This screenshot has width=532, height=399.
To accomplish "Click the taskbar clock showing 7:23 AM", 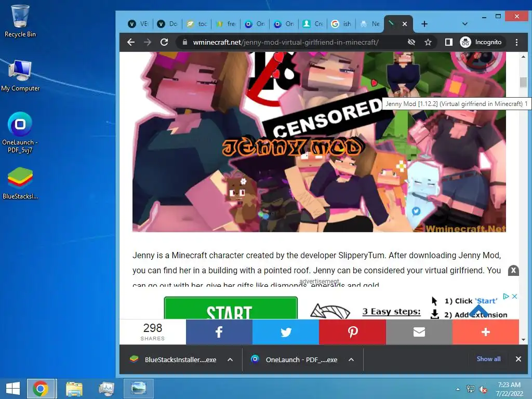I will [509, 389].
